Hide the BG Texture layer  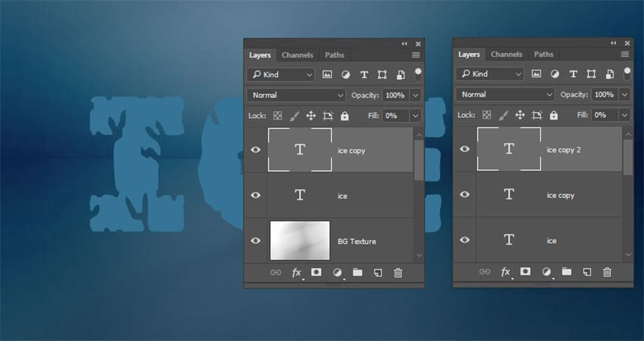[x=255, y=240]
